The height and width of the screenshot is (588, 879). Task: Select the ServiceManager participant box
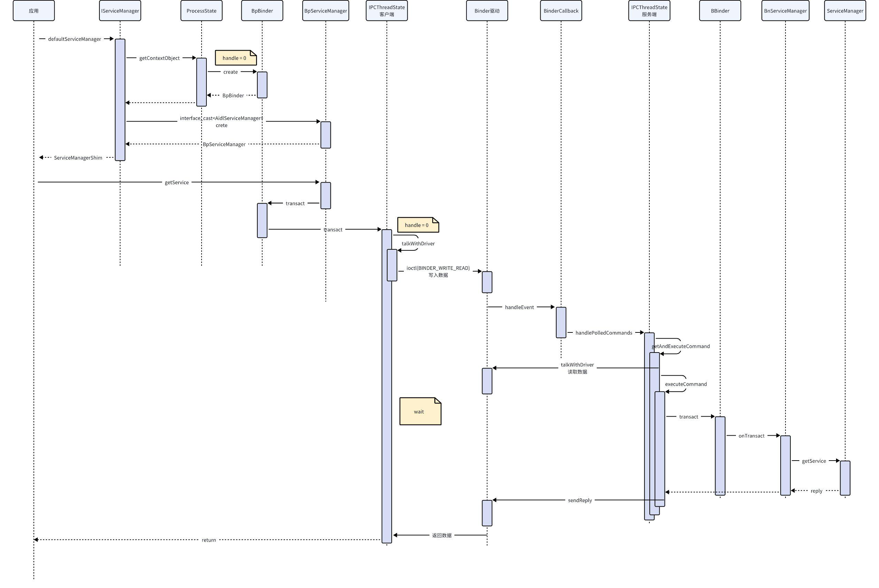845,10
